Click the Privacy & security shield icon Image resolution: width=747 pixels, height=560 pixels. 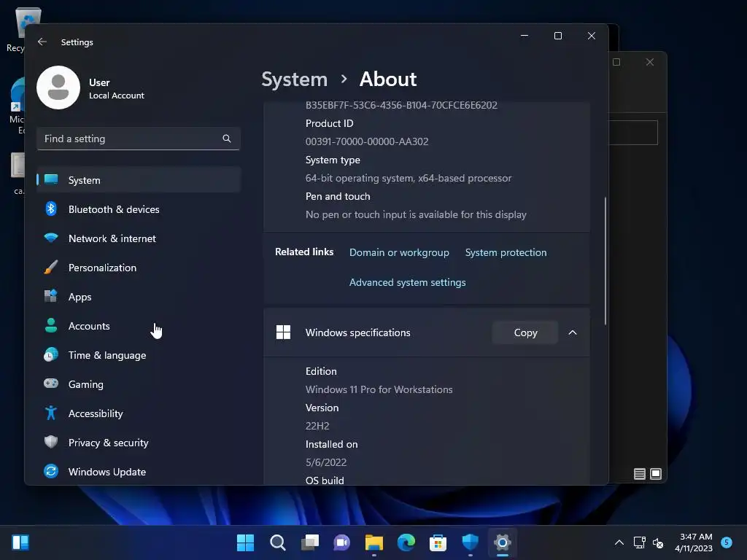pyautogui.click(x=51, y=442)
